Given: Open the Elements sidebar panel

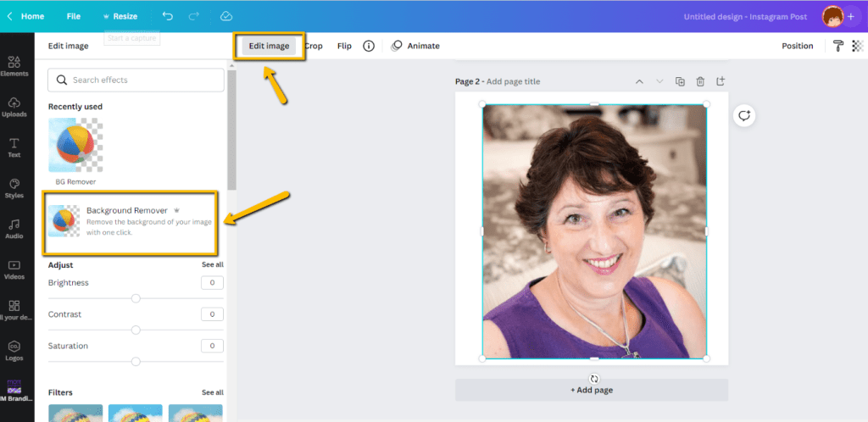Looking at the screenshot, I should pyautogui.click(x=14, y=65).
